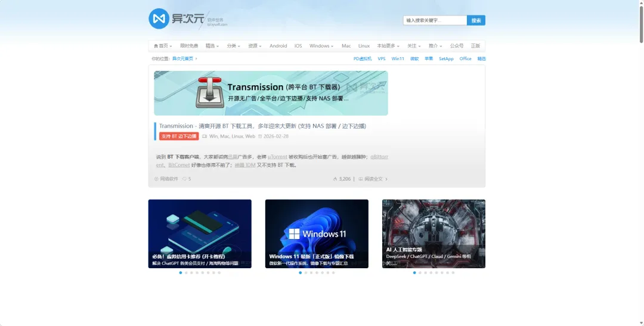Open 正版 in the navigation bar

click(x=475, y=46)
